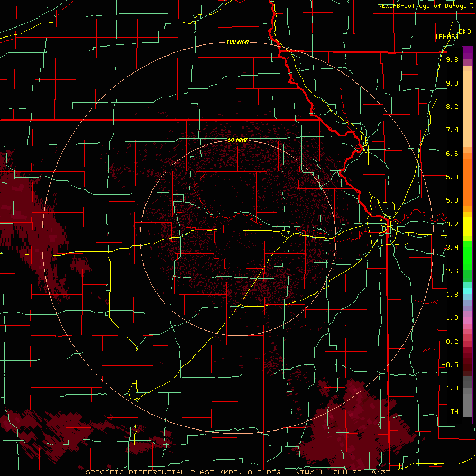476x476 pixels.
Task: Click the "1.0" color scale value
Action: 452,318
